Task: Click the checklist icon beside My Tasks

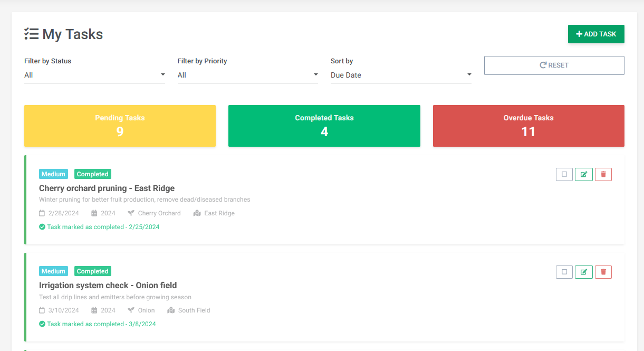Action: [x=32, y=34]
